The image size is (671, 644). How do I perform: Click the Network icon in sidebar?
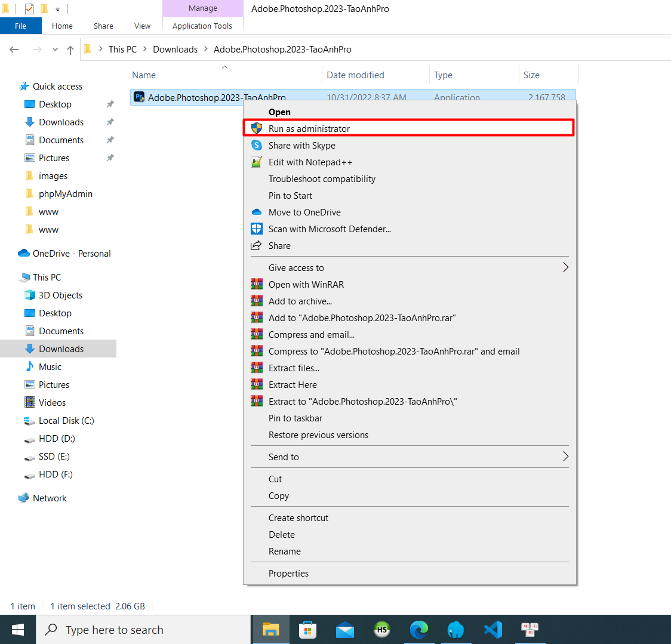click(23, 498)
